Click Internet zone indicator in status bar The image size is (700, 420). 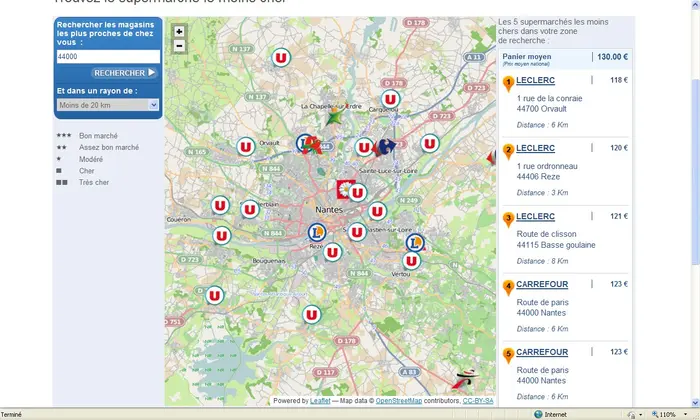(x=550, y=415)
